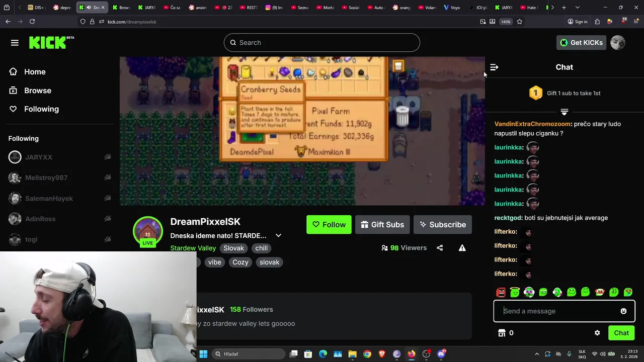Viewport: 644px width, 362px height.
Task: Open Chrome from the taskbar
Action: (367, 354)
